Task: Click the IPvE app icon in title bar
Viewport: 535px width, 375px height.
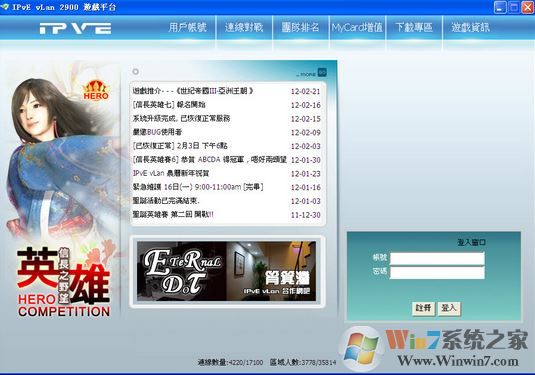Action: click(x=5, y=6)
